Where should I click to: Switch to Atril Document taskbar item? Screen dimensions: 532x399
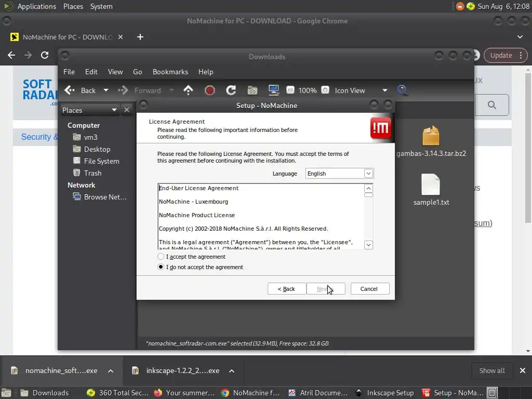pyautogui.click(x=317, y=393)
